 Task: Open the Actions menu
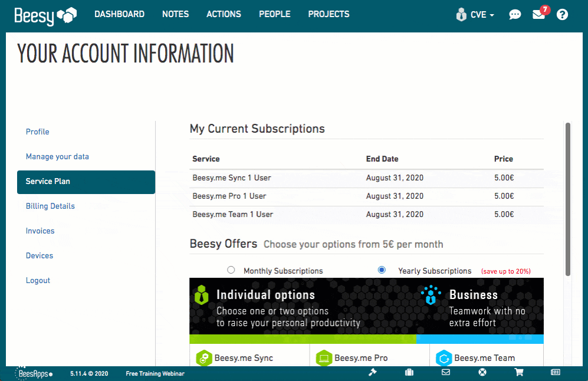224,14
